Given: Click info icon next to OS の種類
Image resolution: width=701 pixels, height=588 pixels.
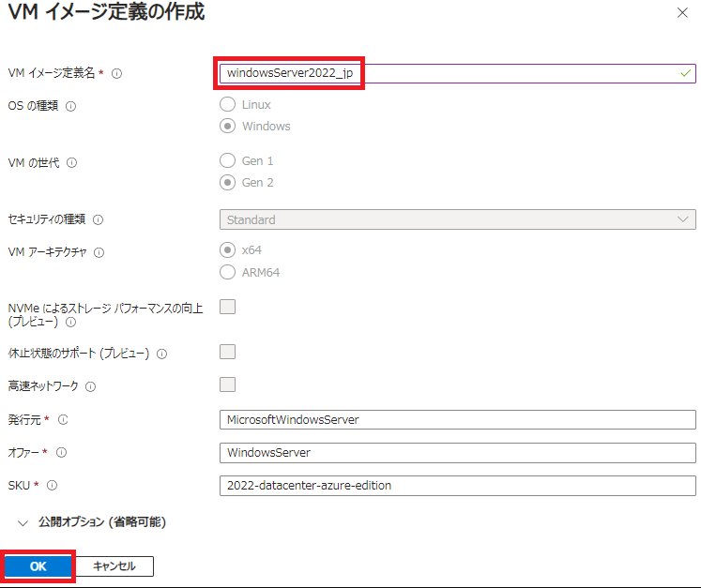Looking at the screenshot, I should (x=70, y=106).
